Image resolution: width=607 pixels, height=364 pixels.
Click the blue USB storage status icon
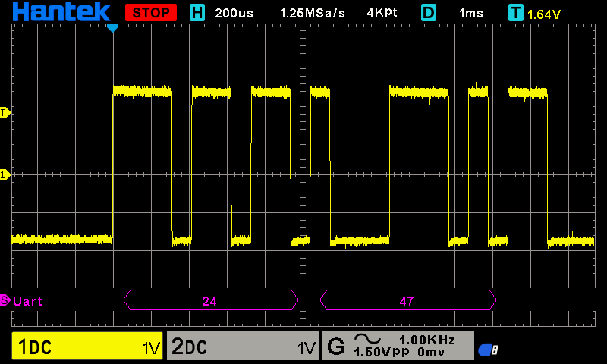(x=488, y=350)
